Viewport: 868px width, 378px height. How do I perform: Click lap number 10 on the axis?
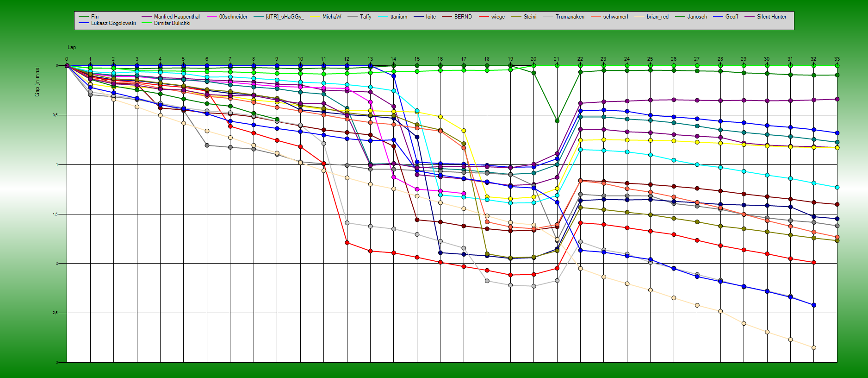300,59
